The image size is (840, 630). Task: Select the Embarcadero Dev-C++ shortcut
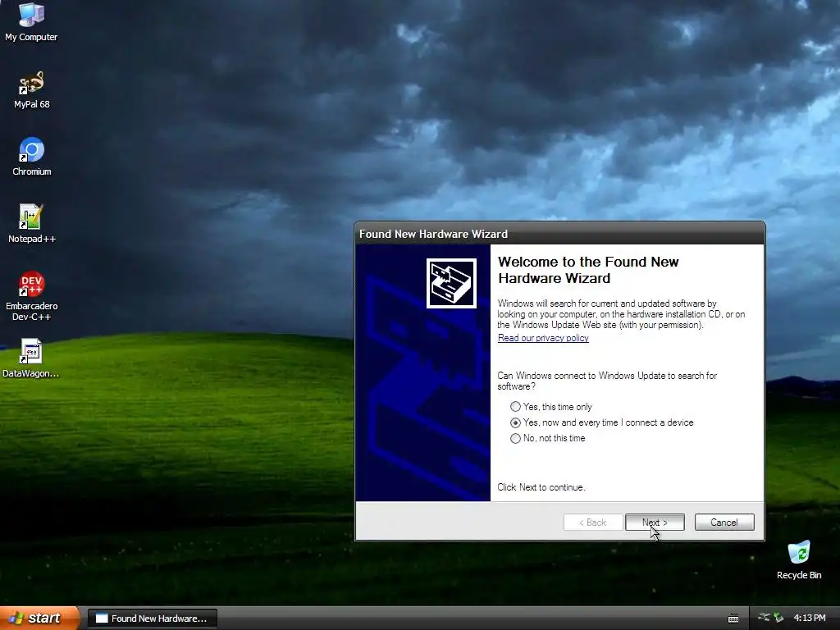coord(32,296)
